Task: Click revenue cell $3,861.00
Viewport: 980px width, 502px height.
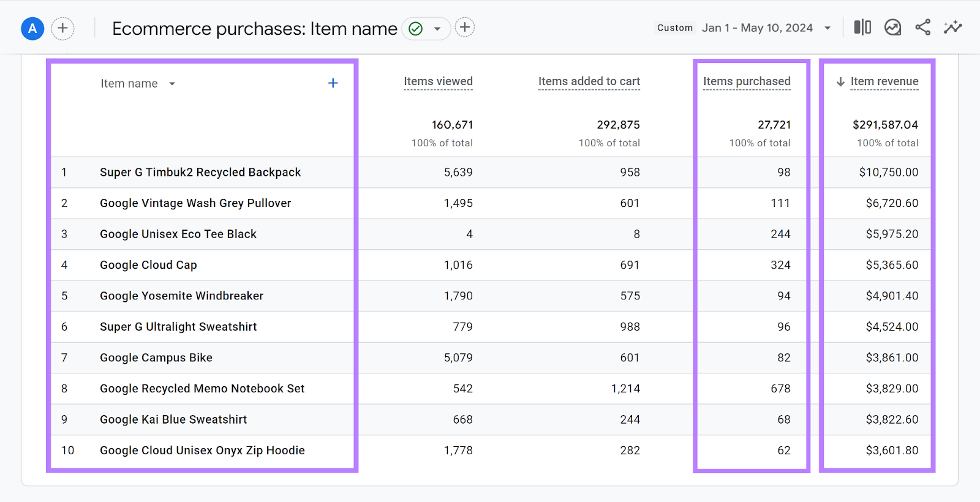Action: point(892,358)
